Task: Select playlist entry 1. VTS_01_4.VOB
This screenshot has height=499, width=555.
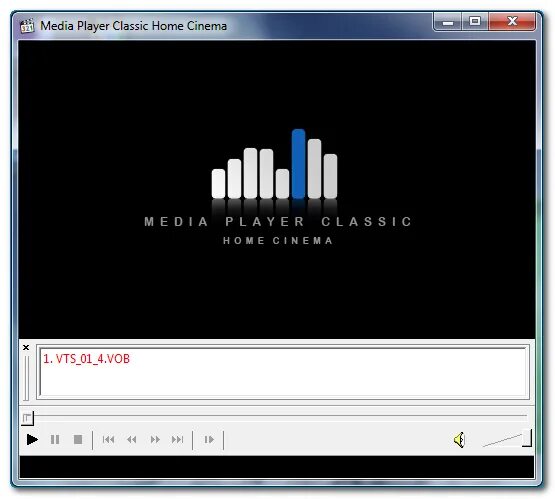Action: (x=86, y=359)
